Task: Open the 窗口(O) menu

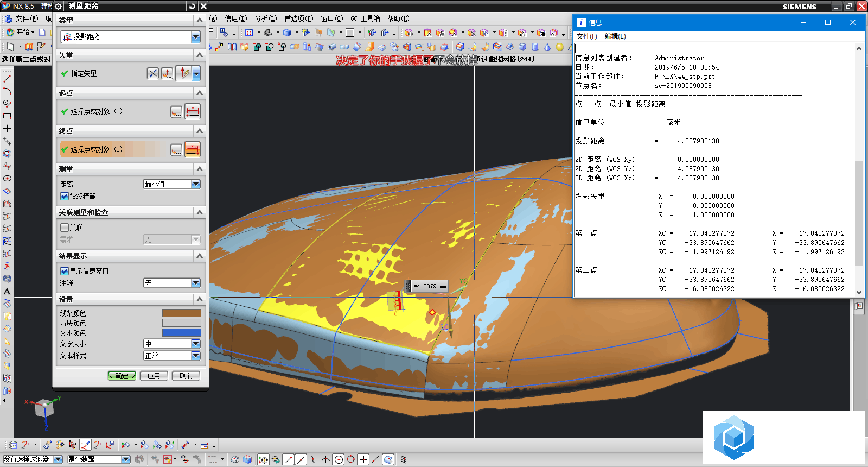Action: pos(332,18)
